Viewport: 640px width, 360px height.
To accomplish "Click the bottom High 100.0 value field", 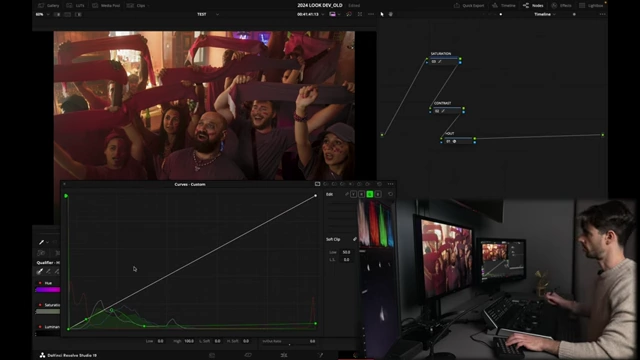I will 189,341.
